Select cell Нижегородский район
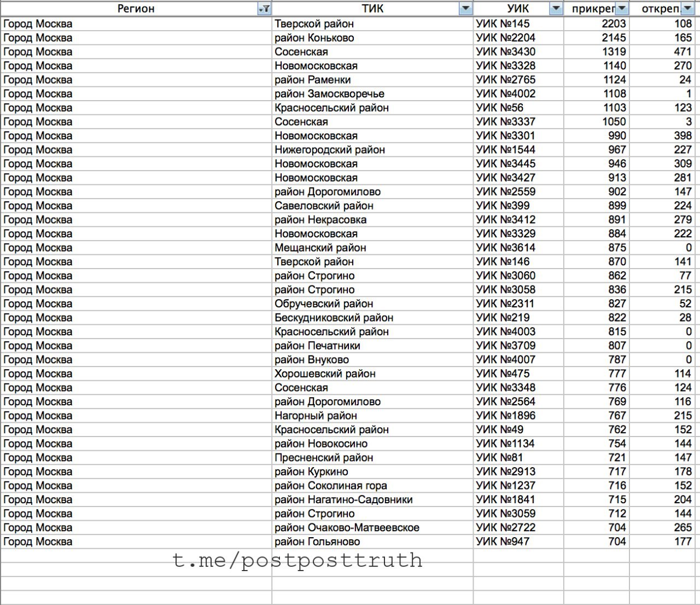The height and width of the screenshot is (605, 700). 372,149
